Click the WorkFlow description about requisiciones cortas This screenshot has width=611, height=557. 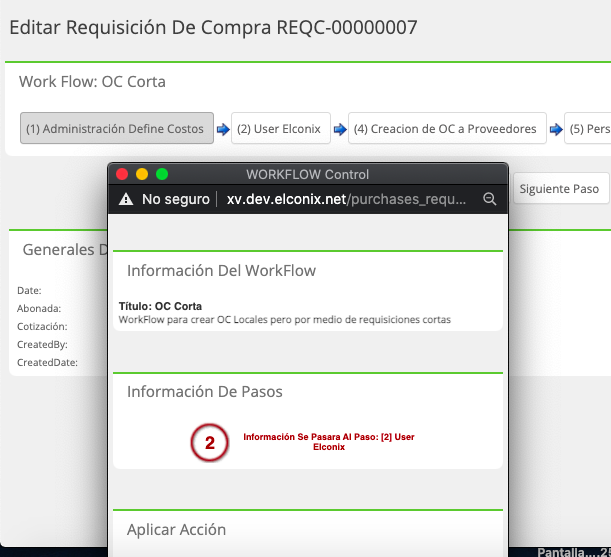pyautogui.click(x=285, y=320)
